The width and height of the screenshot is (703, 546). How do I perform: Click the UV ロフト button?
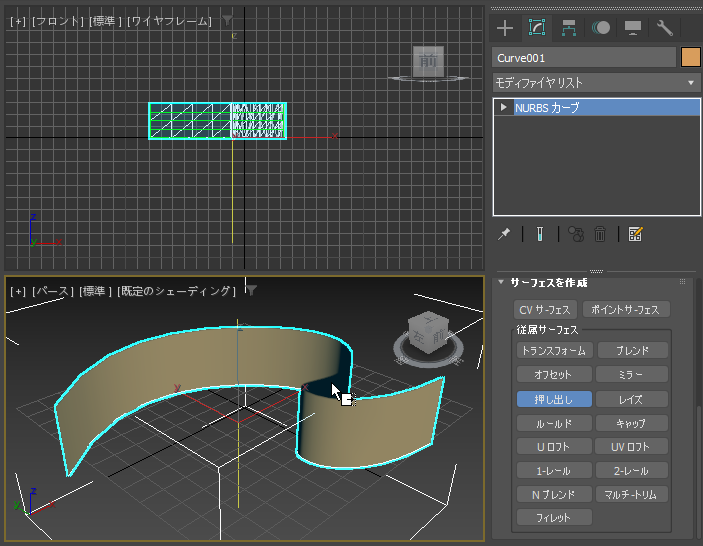tap(632, 446)
